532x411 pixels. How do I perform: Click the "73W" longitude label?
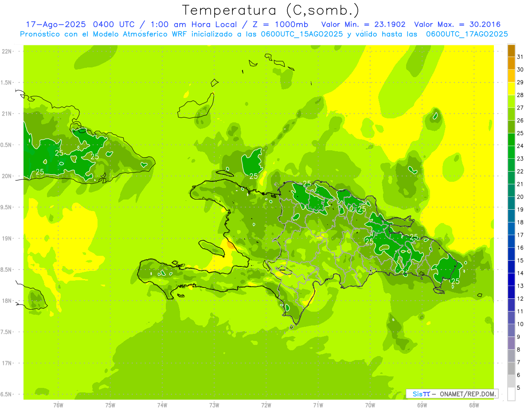[214, 405]
